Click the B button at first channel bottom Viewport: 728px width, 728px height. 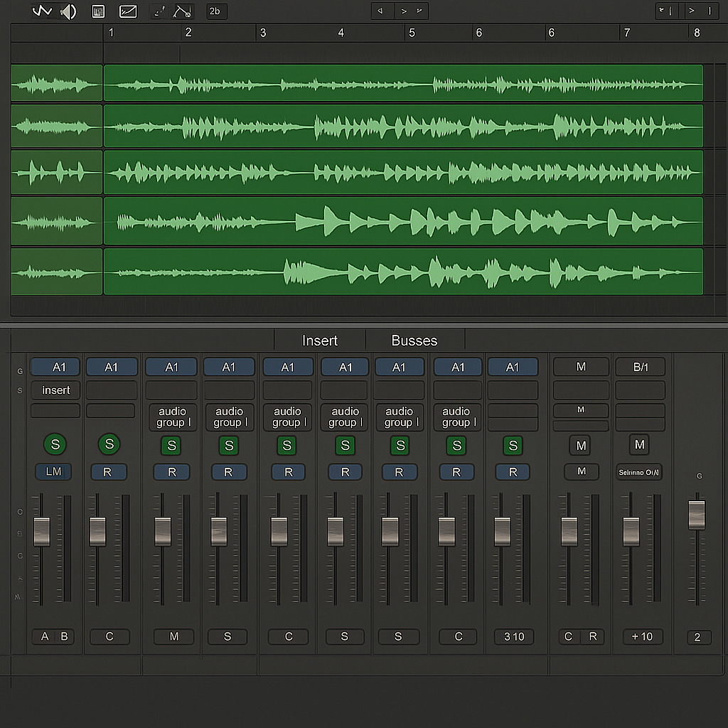[x=65, y=636]
